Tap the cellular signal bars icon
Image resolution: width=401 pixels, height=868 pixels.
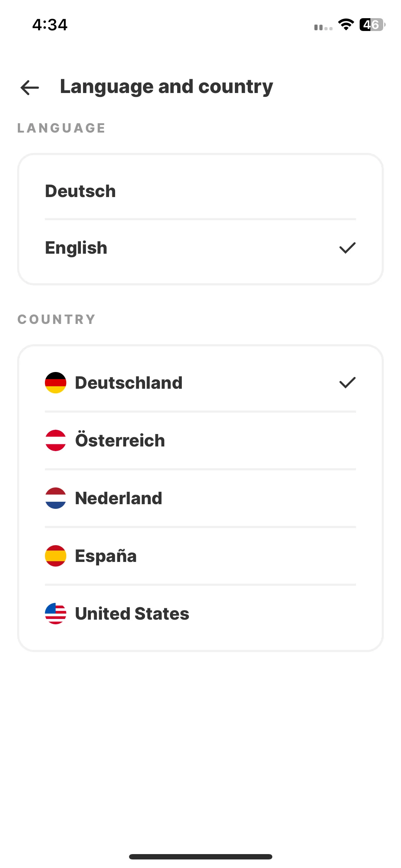(323, 27)
